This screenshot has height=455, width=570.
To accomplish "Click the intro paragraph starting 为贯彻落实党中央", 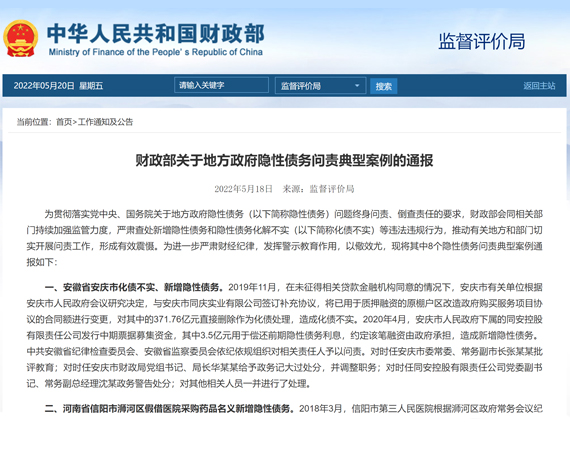I will [x=284, y=238].
